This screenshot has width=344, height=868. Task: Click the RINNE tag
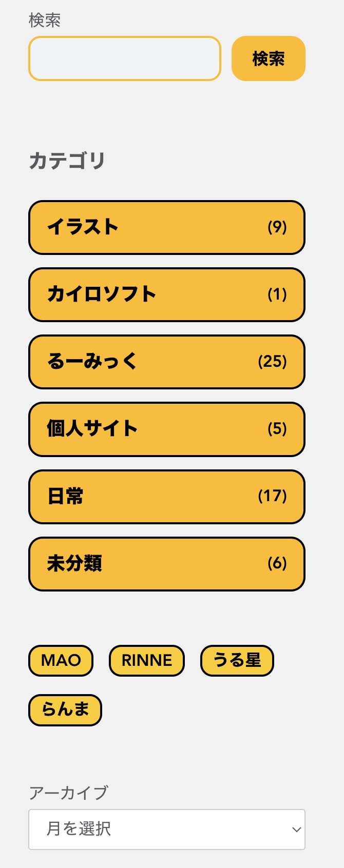point(146,660)
